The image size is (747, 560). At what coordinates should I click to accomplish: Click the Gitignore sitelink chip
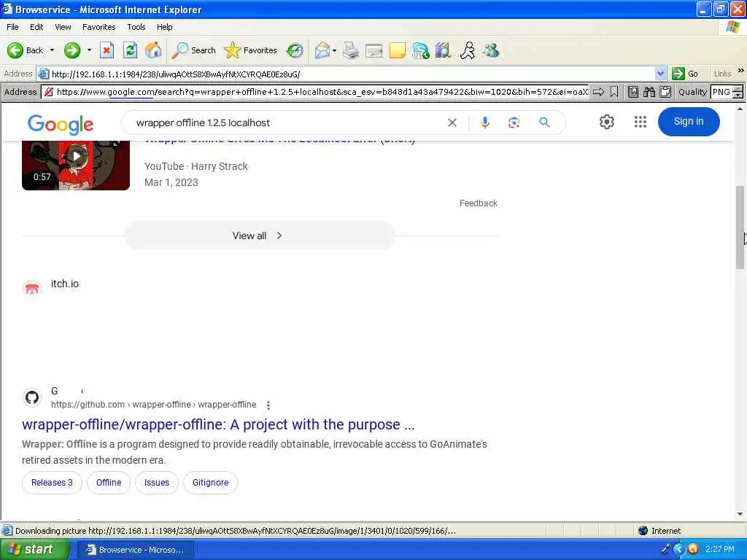pos(211,483)
